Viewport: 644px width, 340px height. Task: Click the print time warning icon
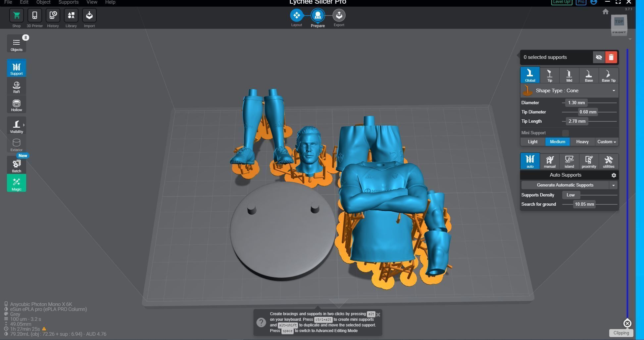tap(44, 329)
